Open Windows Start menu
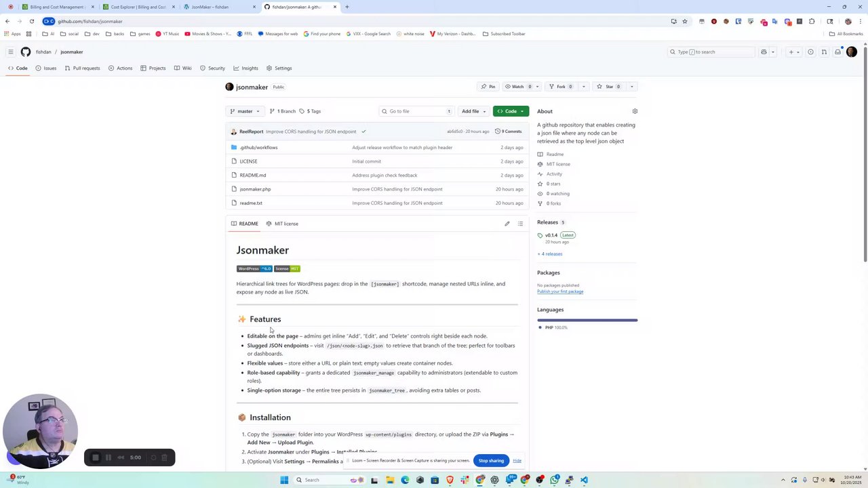 click(284, 480)
